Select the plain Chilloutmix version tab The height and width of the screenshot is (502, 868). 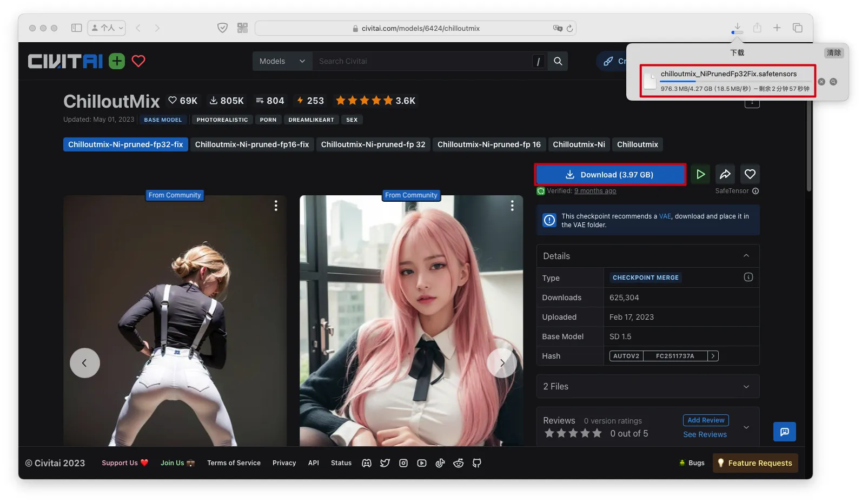point(638,144)
